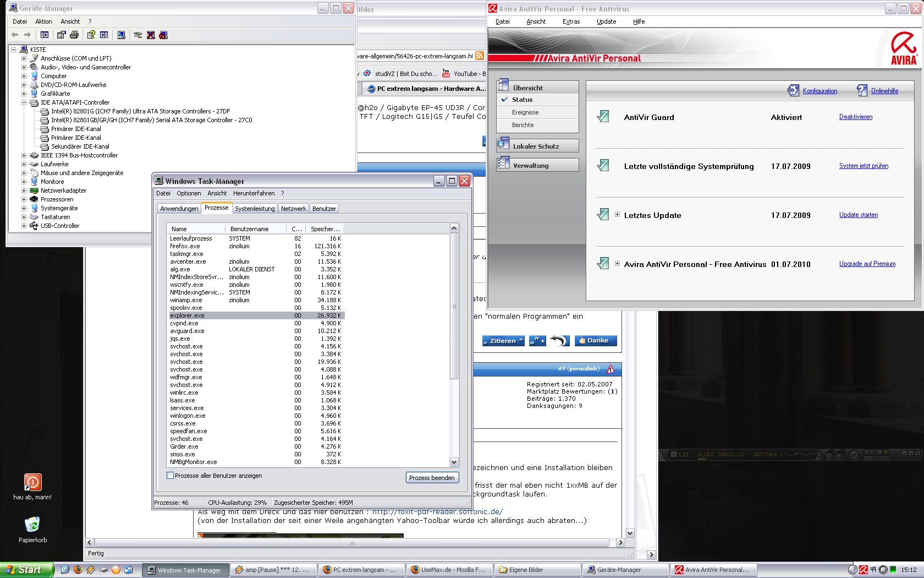Select the Papierkorb desktop icon
The width and height of the screenshot is (924, 578).
(x=32, y=525)
